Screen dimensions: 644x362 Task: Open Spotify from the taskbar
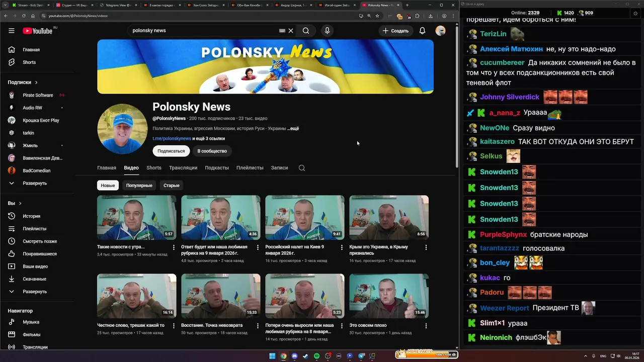pos(316,356)
